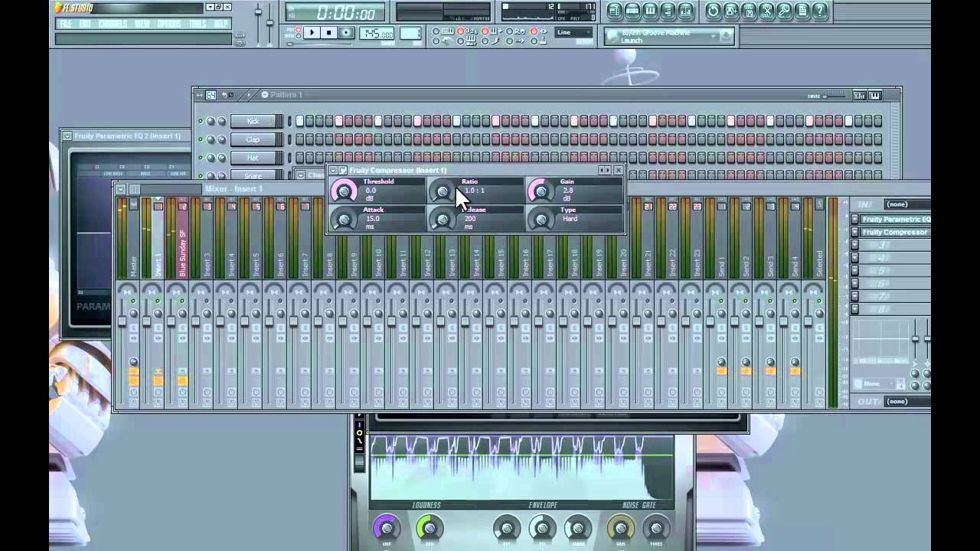Click the Kick channel volume knob
Image resolution: width=980 pixels, height=551 pixels.
point(222,121)
